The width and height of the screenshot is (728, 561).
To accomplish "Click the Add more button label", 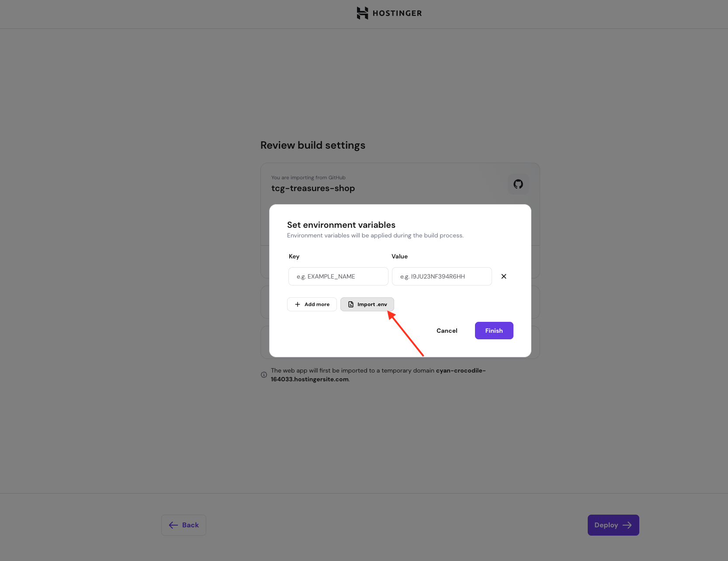I will click(317, 304).
